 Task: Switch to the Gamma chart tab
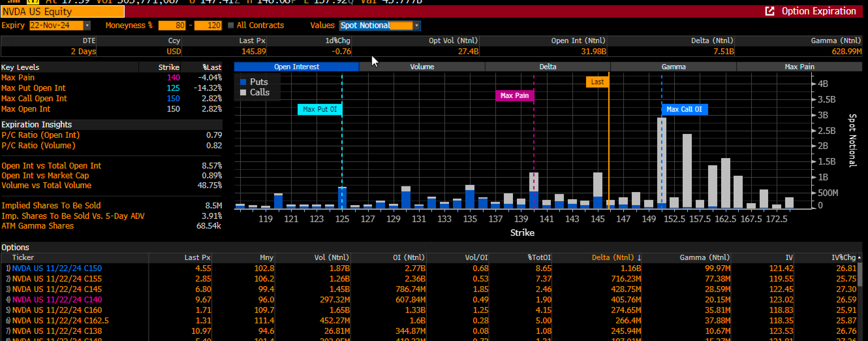coord(673,67)
